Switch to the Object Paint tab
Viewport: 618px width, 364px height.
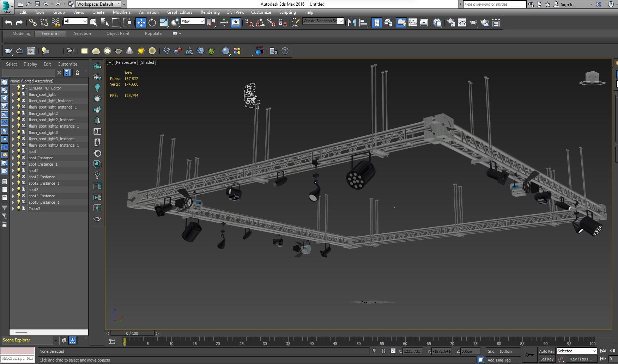(118, 33)
